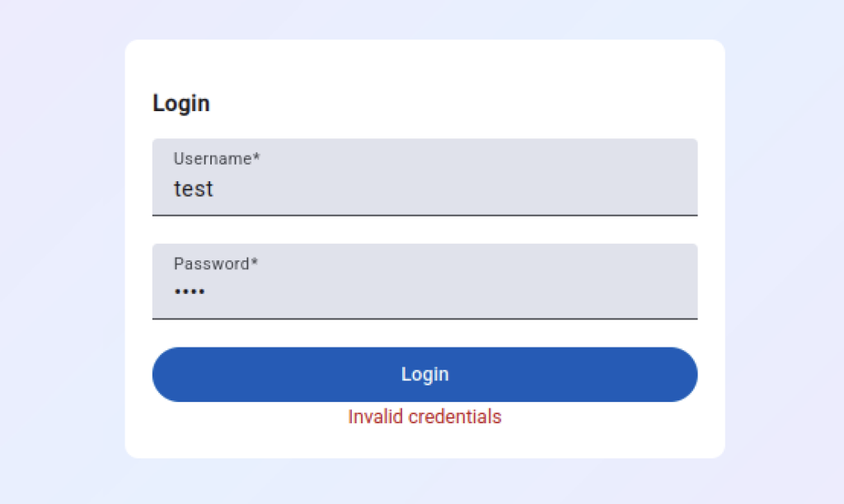
Task: Select the "Password*" floating label
Action: 212,264
